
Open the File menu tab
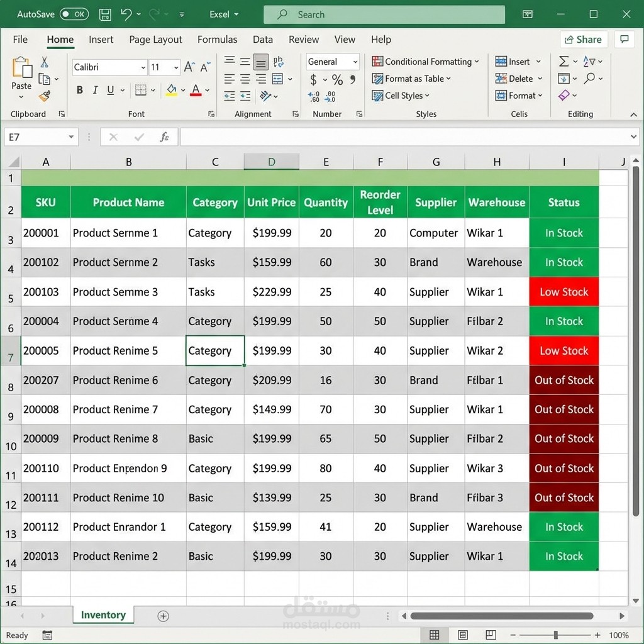point(20,40)
